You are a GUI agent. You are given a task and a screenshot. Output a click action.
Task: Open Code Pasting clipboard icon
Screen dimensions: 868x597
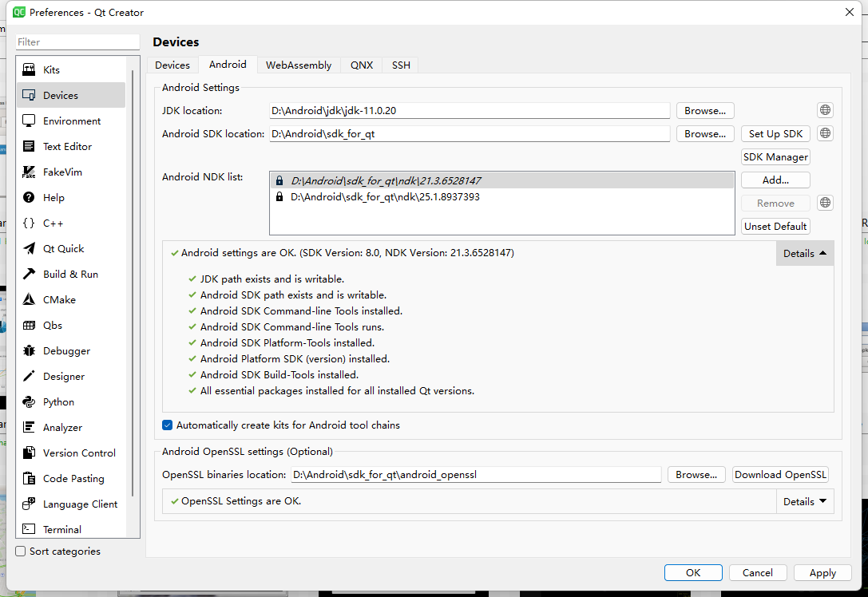click(x=29, y=479)
